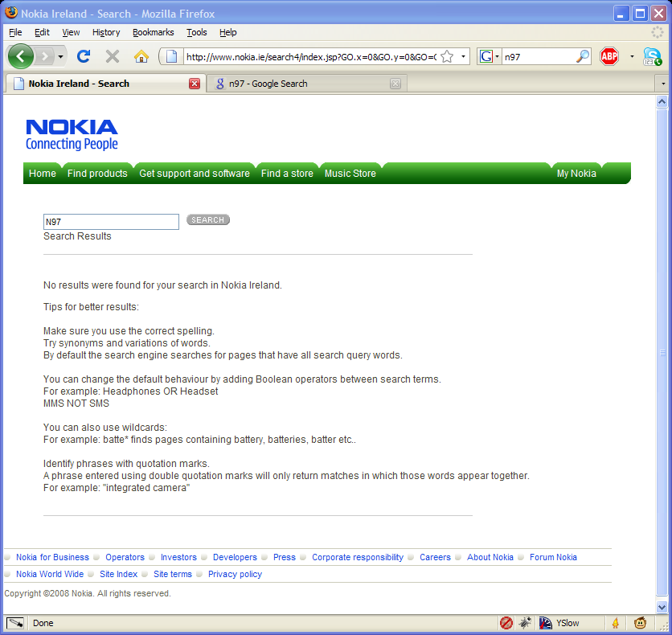Open Nokia for Business footer link
Viewport: 672px width, 635px height.
coord(52,557)
